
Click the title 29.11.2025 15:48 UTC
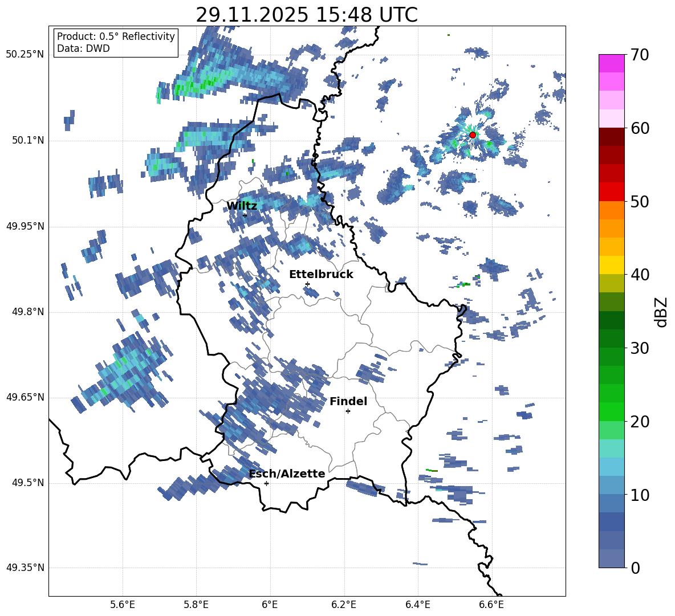tap(307, 15)
